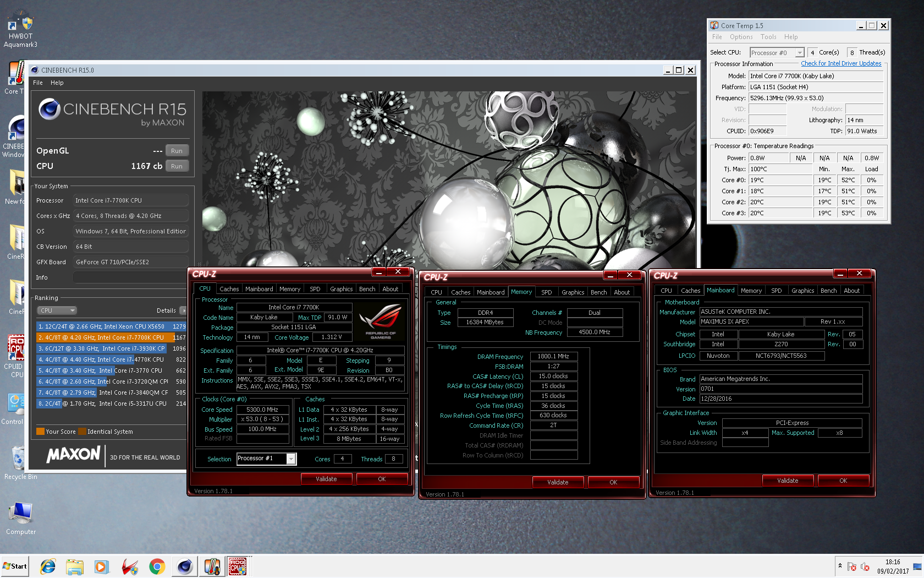The width and height of the screenshot is (924, 578).
Task: Open the Options menu in Core Temp
Action: pyautogui.click(x=741, y=37)
